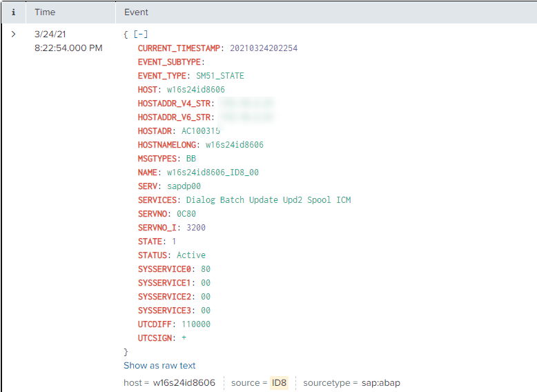Select the MSGTYPES value BB
The width and height of the screenshot is (537, 392).
191,158
